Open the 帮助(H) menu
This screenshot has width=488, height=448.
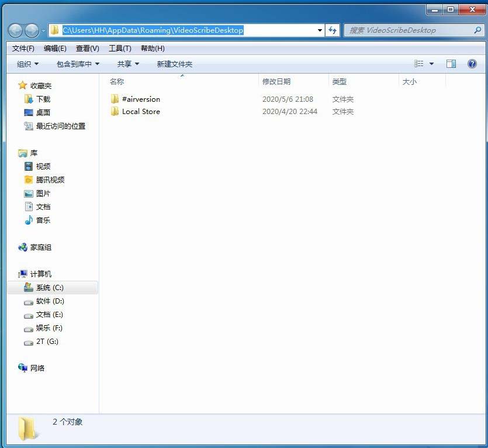(x=153, y=49)
